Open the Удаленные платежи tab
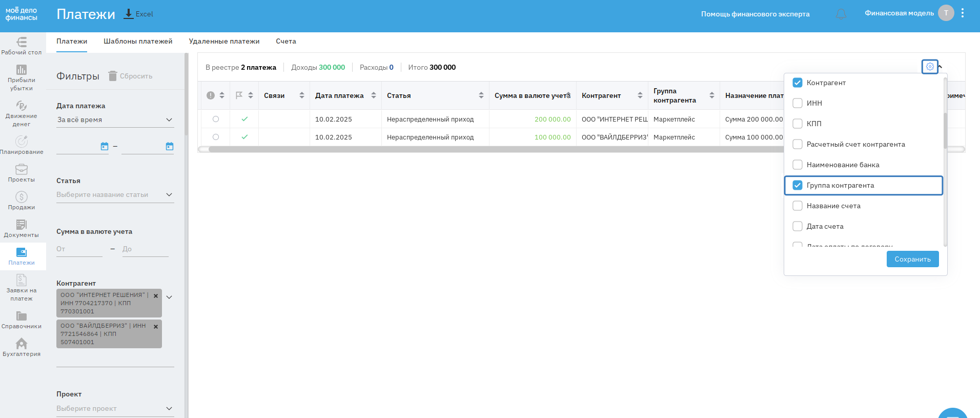This screenshot has height=418, width=980. tap(224, 42)
